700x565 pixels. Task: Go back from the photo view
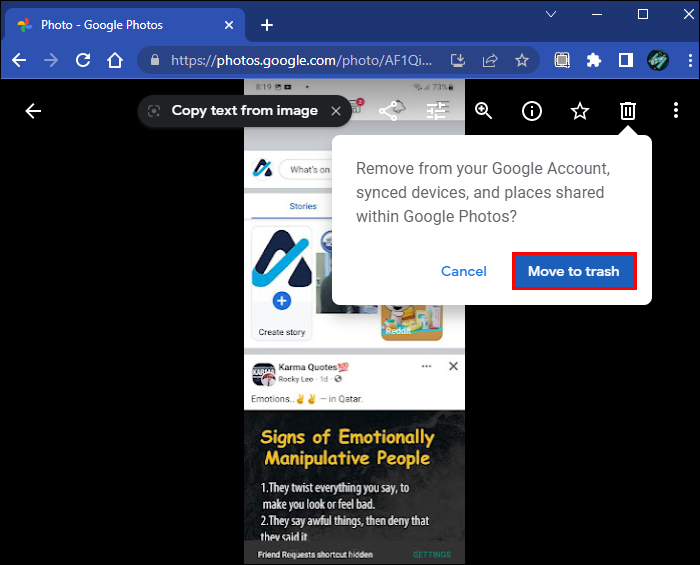click(33, 111)
